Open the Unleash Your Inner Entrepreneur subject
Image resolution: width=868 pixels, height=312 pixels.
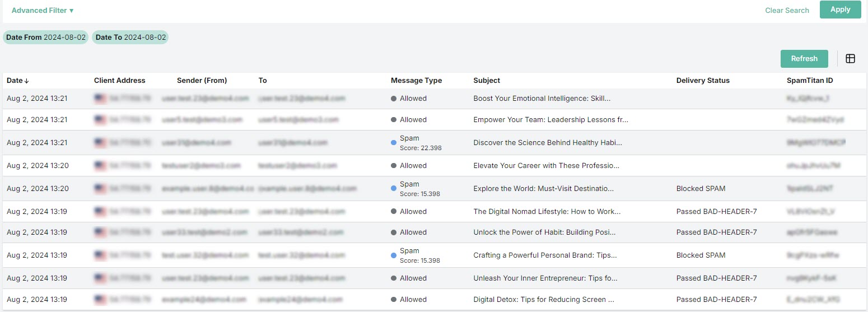545,278
